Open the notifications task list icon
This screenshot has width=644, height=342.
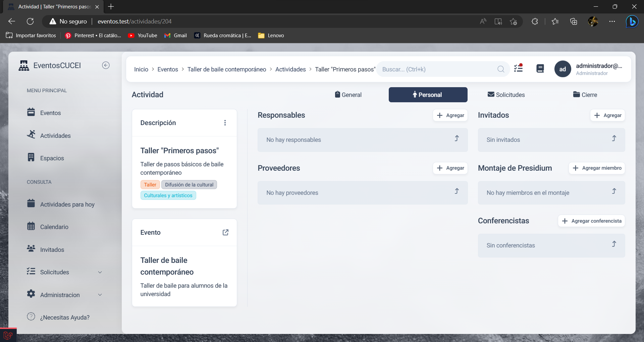[x=519, y=68]
